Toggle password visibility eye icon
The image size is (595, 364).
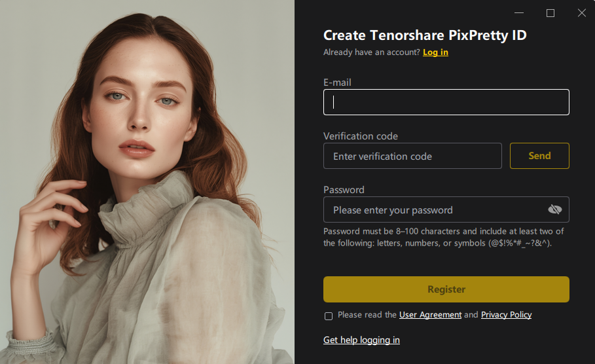(x=554, y=209)
